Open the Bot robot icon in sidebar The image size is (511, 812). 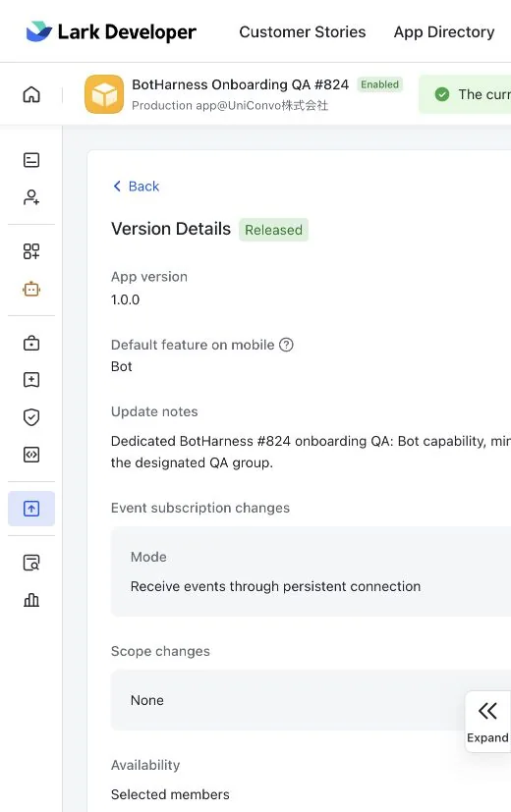coord(31,289)
